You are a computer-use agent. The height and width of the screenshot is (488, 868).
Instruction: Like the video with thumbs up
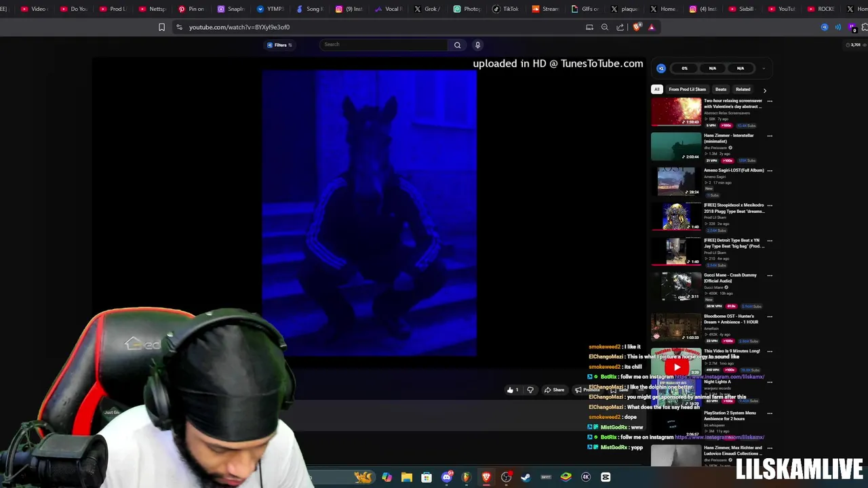[511, 390]
